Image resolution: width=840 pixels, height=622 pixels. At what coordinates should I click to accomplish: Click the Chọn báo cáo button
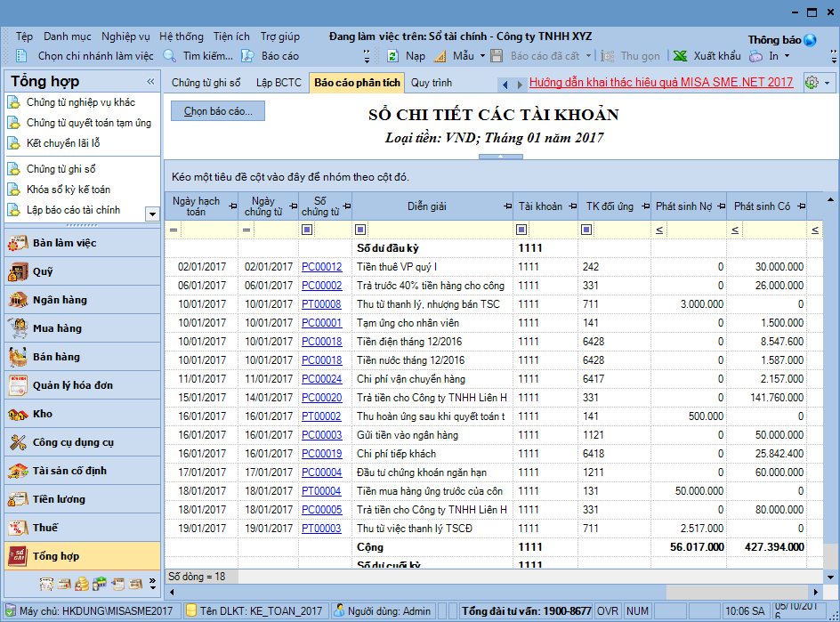[x=218, y=111]
